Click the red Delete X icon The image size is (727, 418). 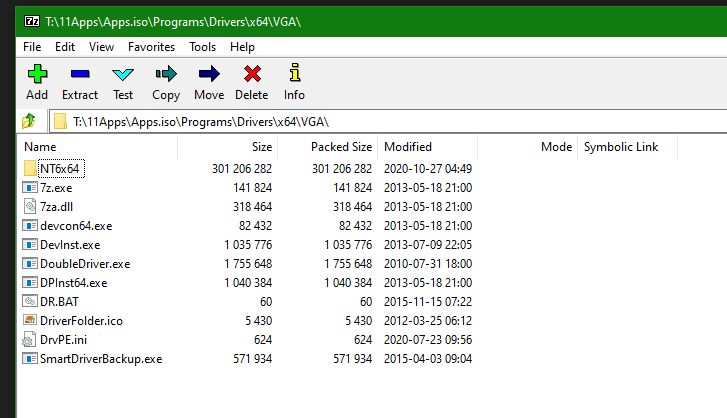click(252, 74)
